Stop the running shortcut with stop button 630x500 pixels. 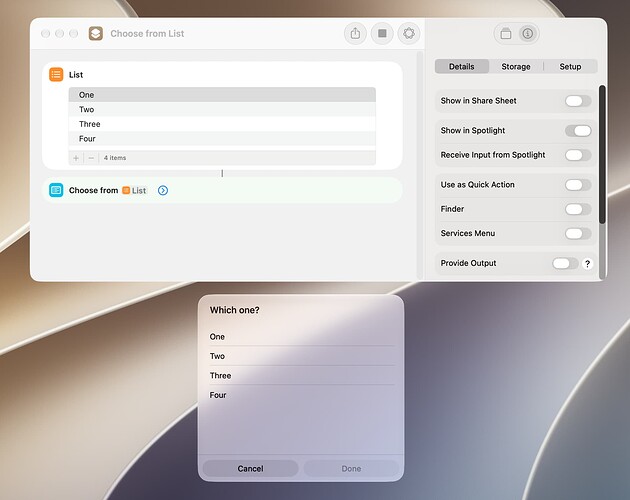tap(382, 33)
